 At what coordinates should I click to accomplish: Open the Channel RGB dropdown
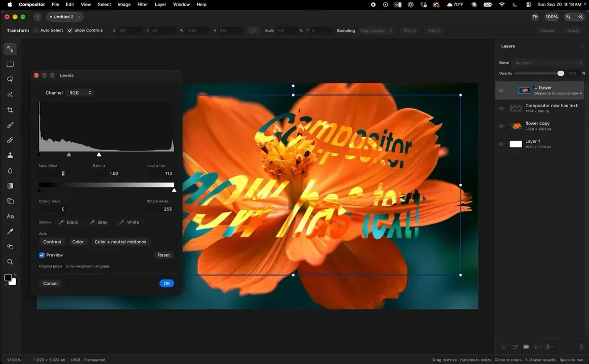click(80, 93)
